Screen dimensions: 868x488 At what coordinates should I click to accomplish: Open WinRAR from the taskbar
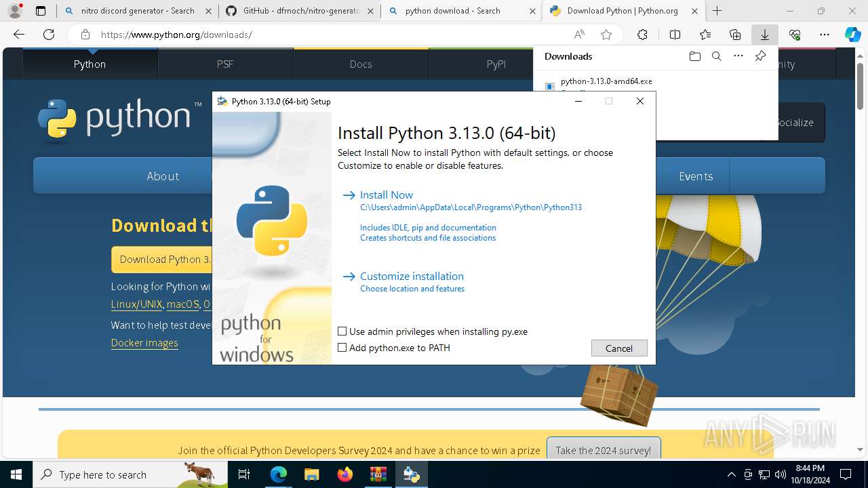coord(378,474)
